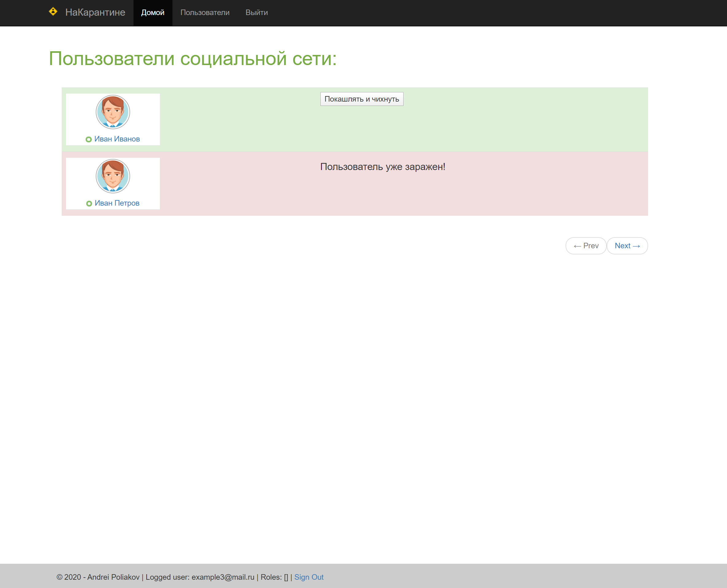Click the logged user email in footer
The height and width of the screenshot is (588, 727).
click(x=222, y=577)
